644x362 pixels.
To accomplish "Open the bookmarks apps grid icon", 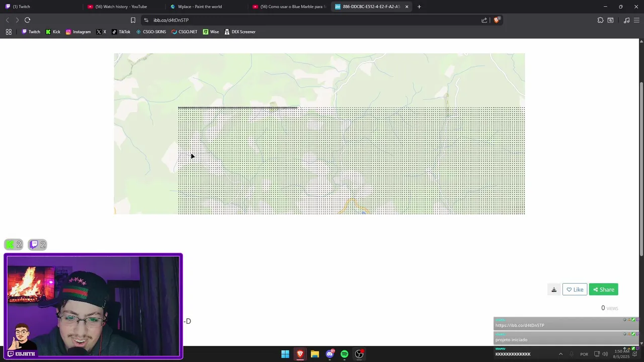I will (x=9, y=32).
